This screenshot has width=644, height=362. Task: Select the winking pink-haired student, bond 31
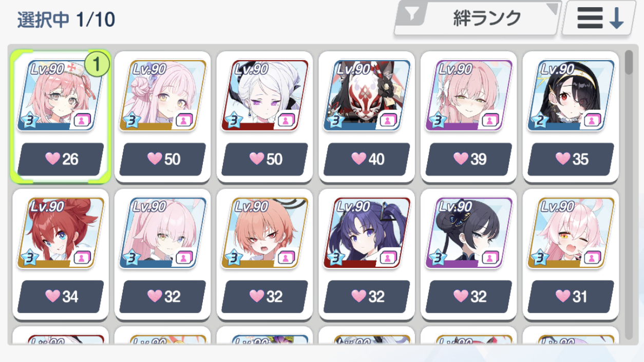pos(571,255)
